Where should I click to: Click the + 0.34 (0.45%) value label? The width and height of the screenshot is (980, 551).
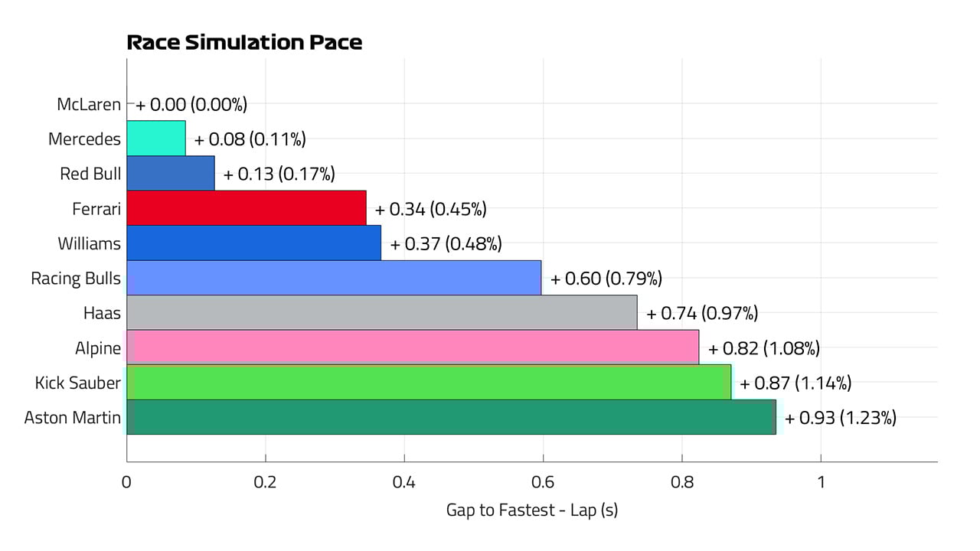pyautogui.click(x=430, y=209)
